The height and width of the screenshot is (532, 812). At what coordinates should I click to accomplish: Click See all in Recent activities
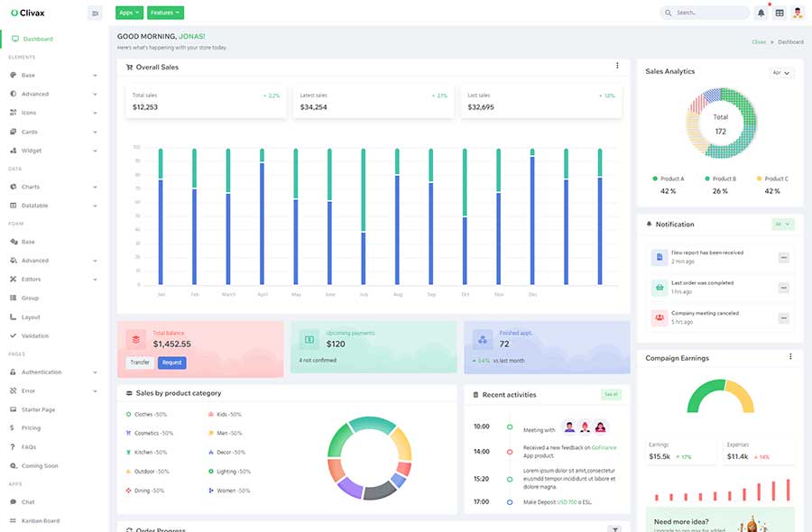[611, 394]
